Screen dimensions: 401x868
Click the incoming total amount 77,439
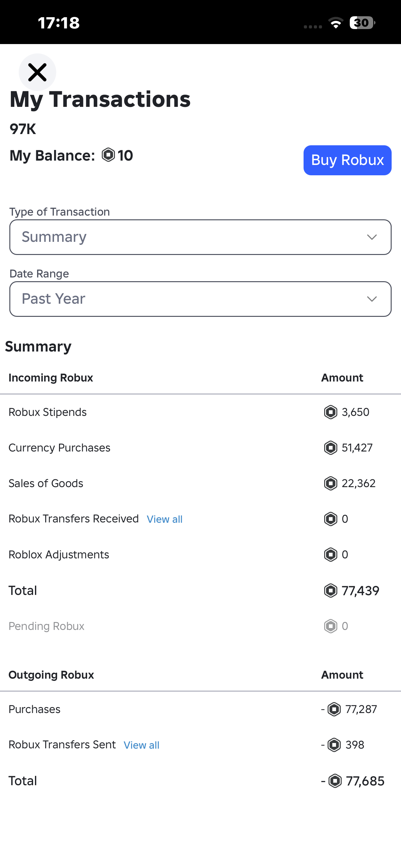coord(361,591)
